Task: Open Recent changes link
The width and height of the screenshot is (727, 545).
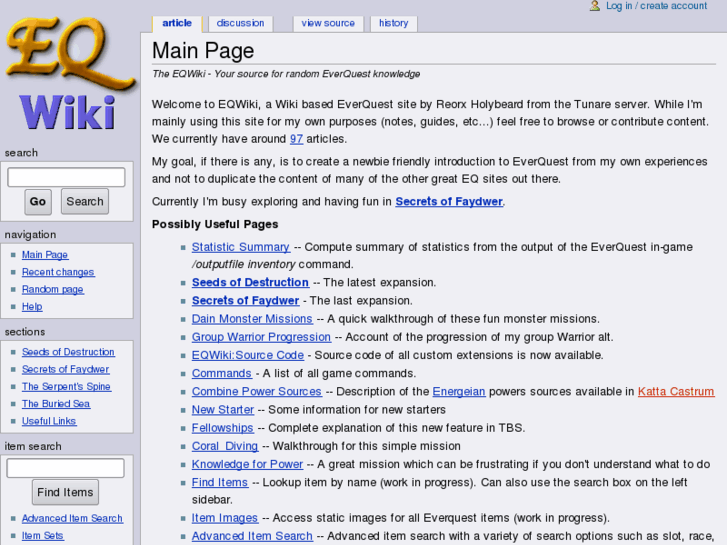Action: 58,272
